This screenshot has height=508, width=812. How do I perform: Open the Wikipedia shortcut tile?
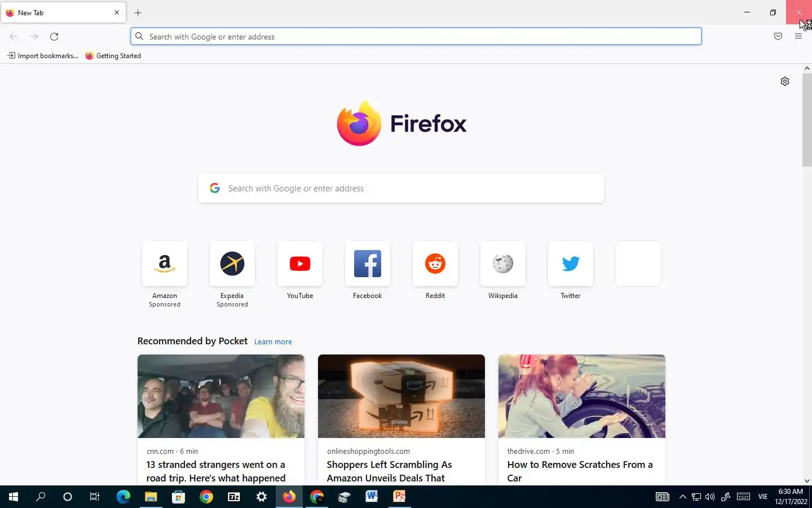click(503, 264)
